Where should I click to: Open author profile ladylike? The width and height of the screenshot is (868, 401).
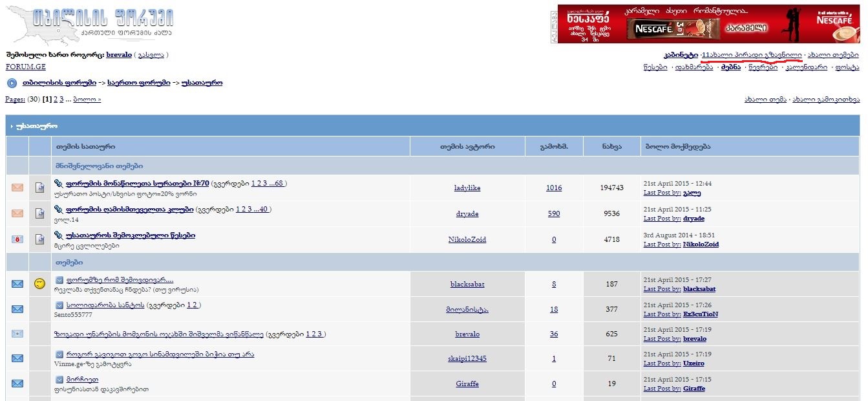(x=467, y=188)
